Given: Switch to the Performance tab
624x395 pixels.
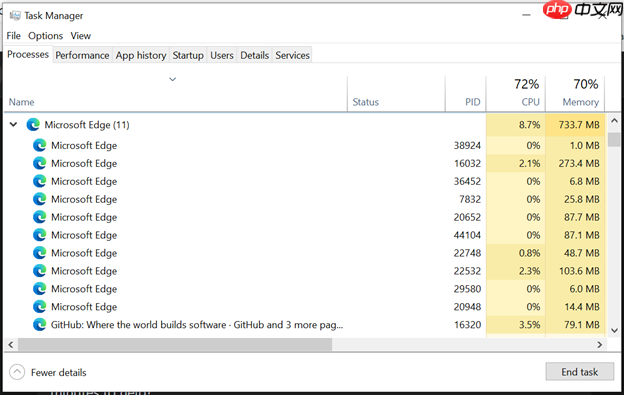Looking at the screenshot, I should pyautogui.click(x=82, y=55).
